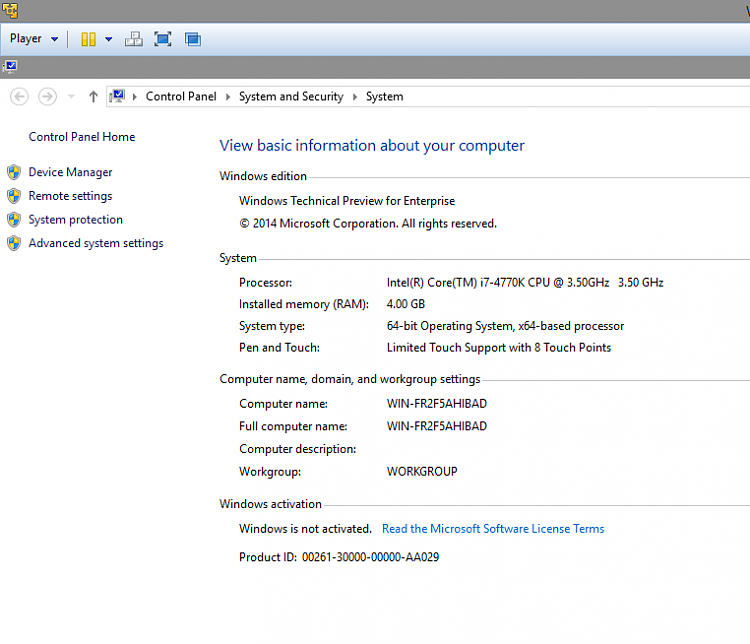Open Device Manager link

70,172
